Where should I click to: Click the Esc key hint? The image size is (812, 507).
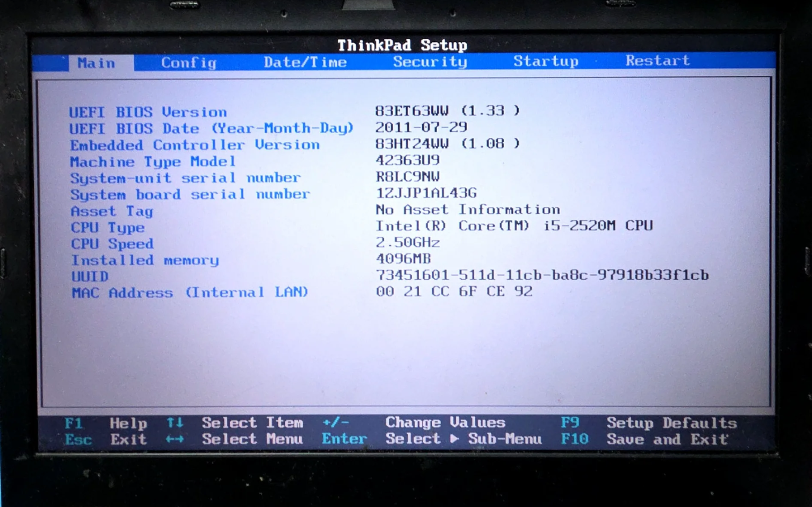coord(78,440)
